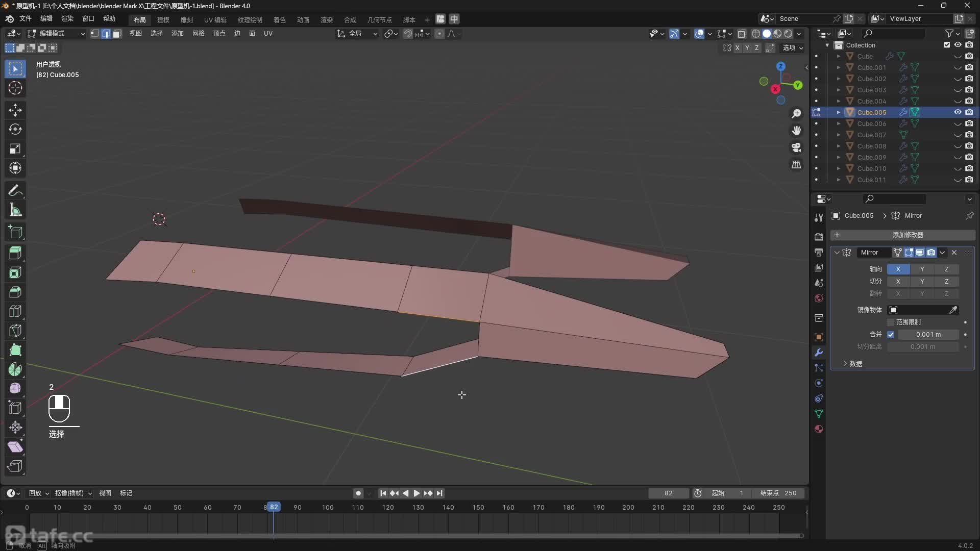Toggle Collection exclude checkbox in outliner
This screenshot has height=551, width=980.
coord(947,45)
